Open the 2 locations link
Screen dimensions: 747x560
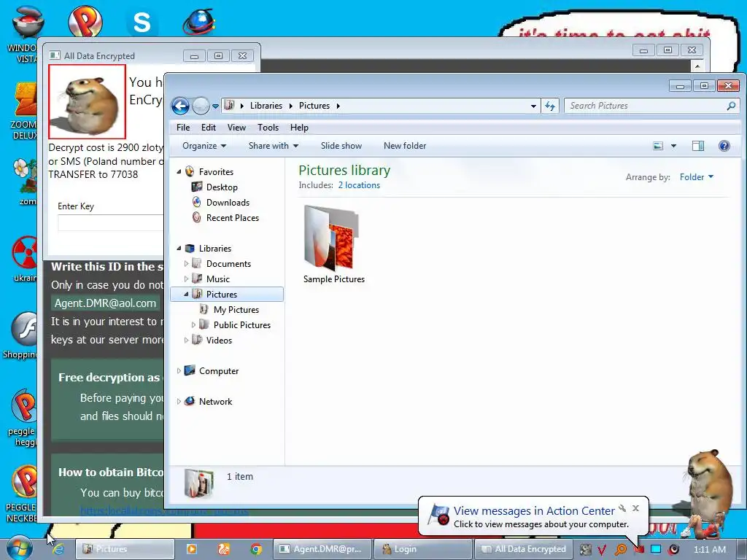click(359, 185)
